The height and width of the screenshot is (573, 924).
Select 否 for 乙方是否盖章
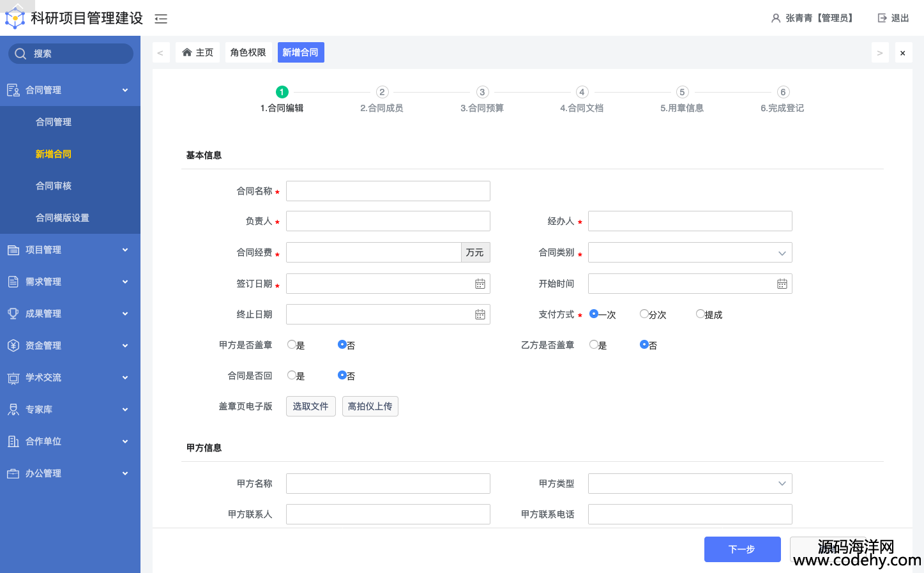pyautogui.click(x=644, y=344)
